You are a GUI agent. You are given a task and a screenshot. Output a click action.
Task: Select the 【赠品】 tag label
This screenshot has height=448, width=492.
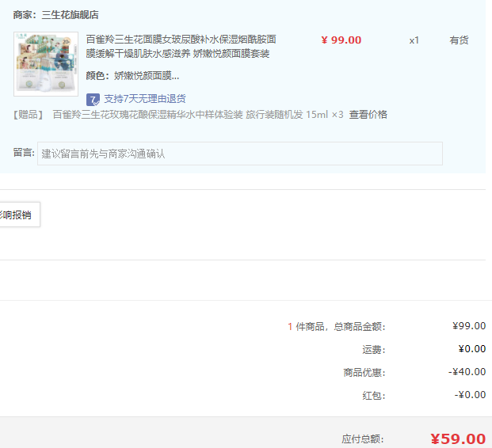coord(29,115)
